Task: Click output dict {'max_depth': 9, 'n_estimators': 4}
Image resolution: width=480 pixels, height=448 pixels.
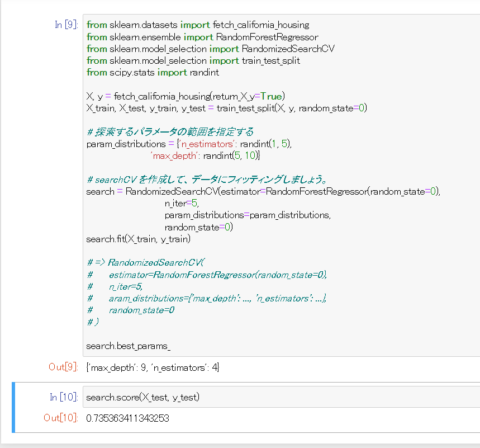Action: tap(153, 367)
